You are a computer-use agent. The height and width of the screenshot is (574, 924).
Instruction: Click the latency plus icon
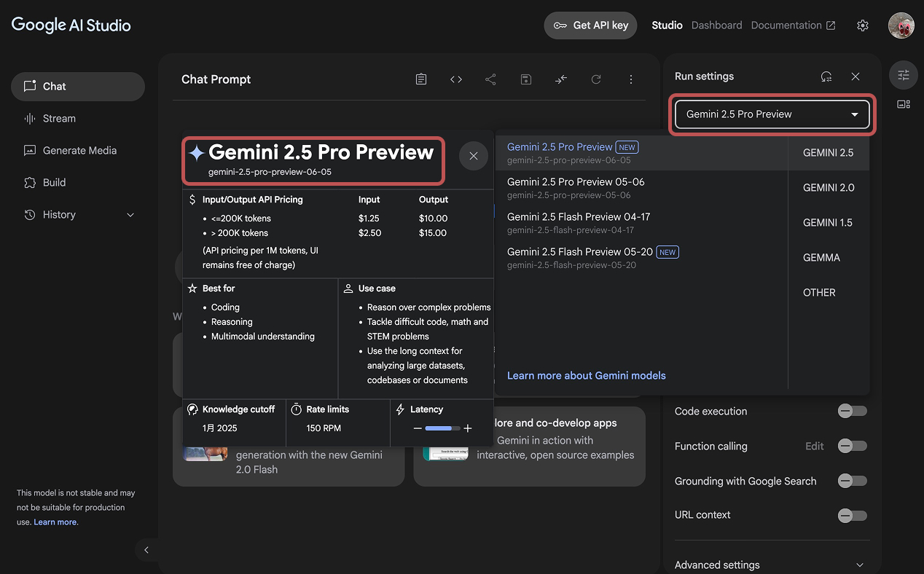[x=468, y=428]
